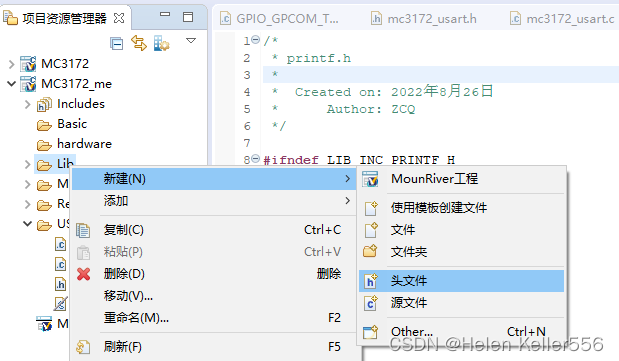Maximize the project explorer panel
The width and height of the screenshot is (619, 361).
point(188,17)
